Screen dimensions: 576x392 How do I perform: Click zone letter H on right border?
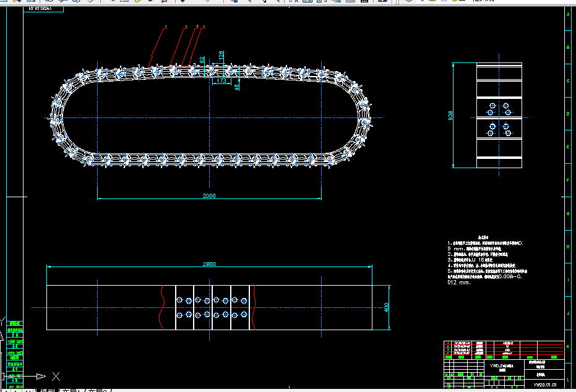tap(568, 247)
